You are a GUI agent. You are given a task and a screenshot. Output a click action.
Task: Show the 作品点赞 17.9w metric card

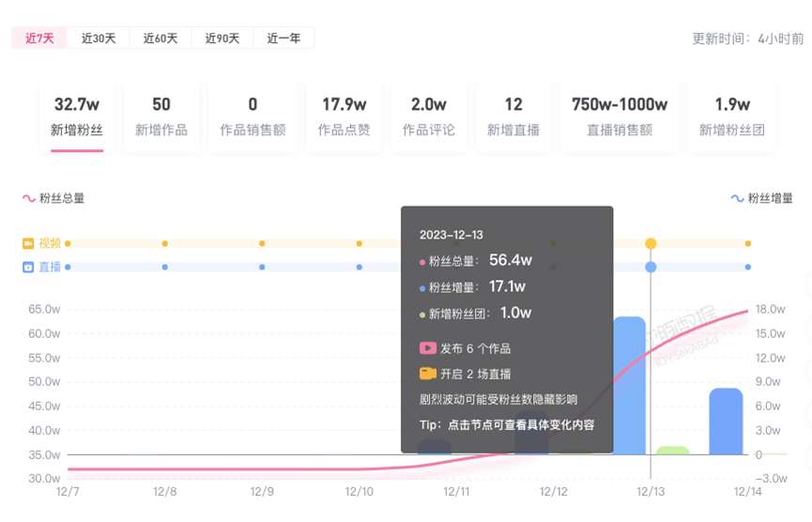click(344, 116)
